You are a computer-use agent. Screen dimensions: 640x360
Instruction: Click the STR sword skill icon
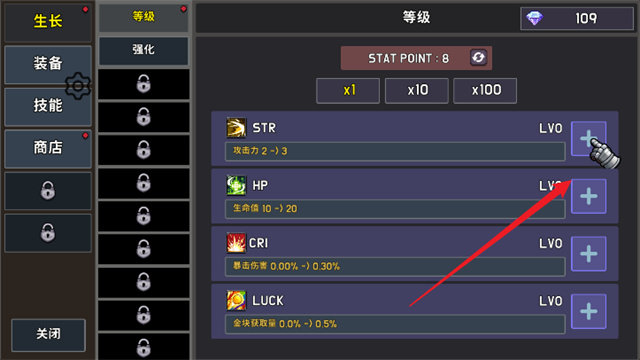(236, 128)
